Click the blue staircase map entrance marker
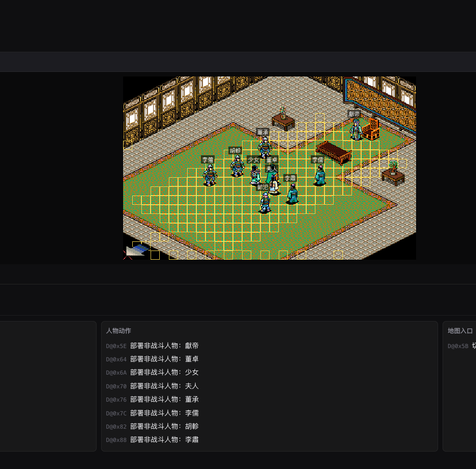 tap(137, 250)
